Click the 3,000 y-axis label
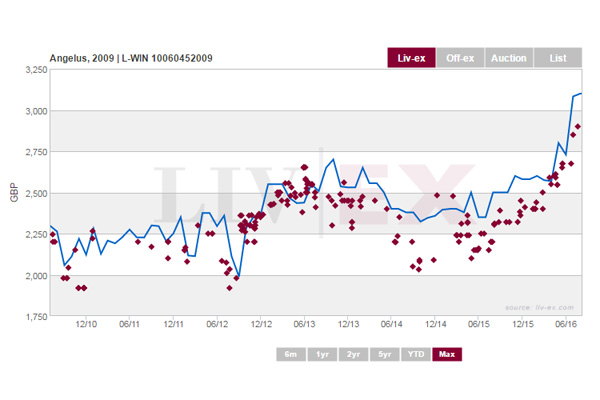600x400 pixels. click(36, 111)
